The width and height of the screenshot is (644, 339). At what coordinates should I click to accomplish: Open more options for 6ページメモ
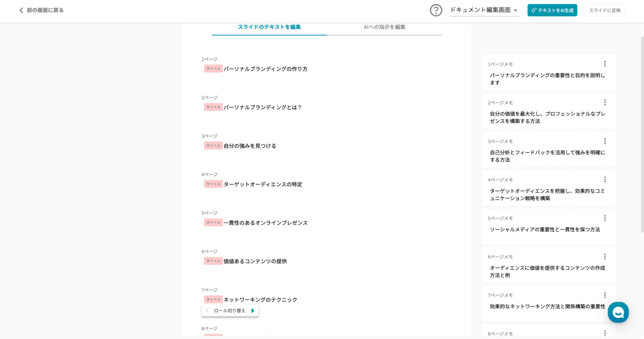pyautogui.click(x=605, y=256)
